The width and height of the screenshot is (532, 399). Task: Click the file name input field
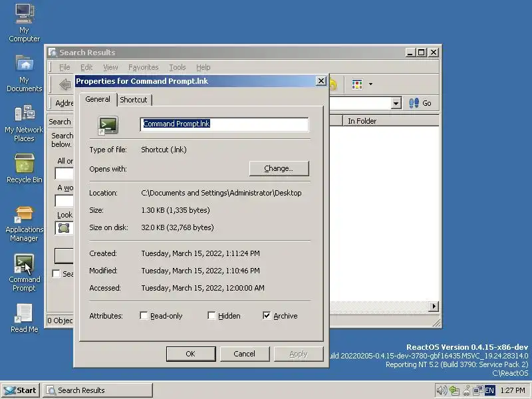224,124
